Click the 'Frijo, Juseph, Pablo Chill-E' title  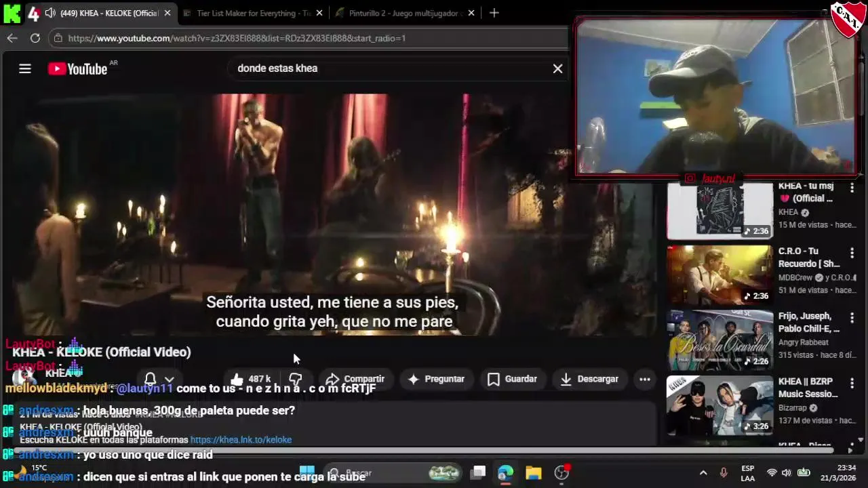(808, 323)
